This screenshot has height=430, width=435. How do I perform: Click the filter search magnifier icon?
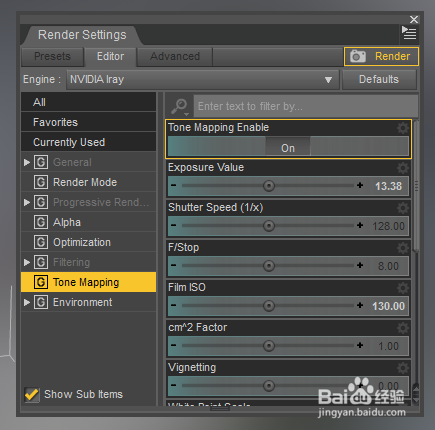180,106
